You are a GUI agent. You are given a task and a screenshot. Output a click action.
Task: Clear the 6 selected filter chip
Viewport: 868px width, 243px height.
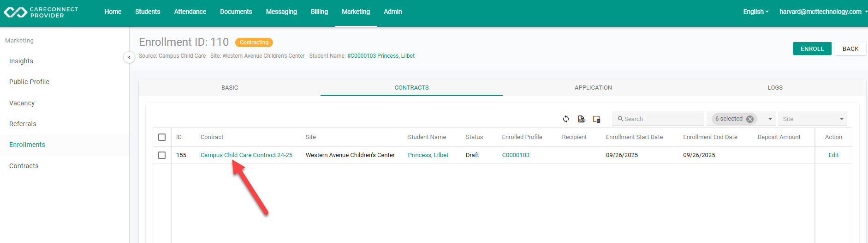click(750, 119)
